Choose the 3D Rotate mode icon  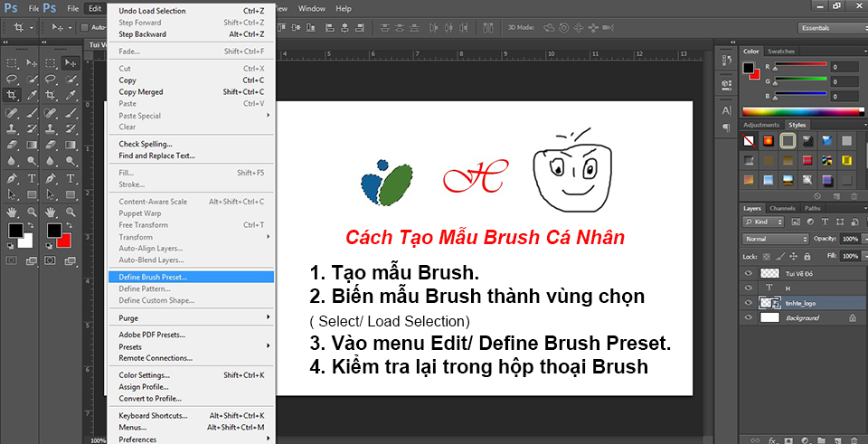point(549,27)
